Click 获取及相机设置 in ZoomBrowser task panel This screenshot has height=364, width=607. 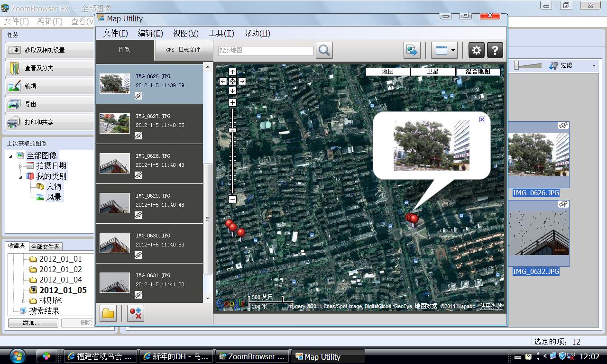pos(50,50)
